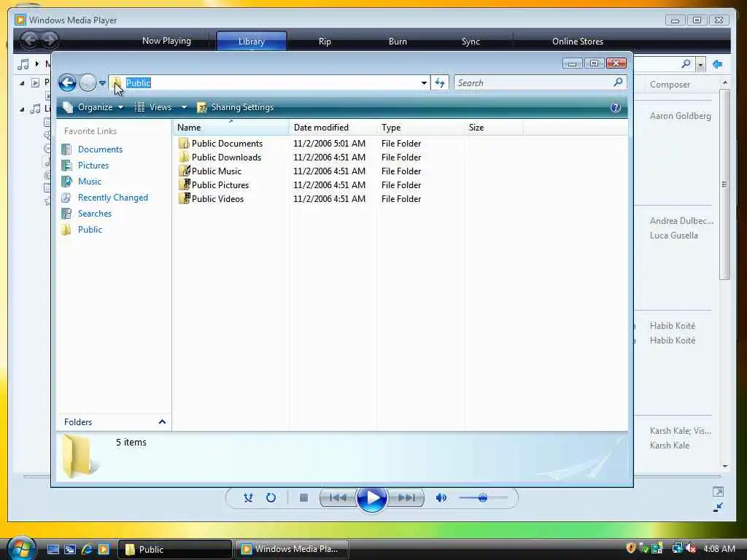This screenshot has height=560, width=747.
Task: Select the Public Documents folder icon
Action: pos(184,144)
